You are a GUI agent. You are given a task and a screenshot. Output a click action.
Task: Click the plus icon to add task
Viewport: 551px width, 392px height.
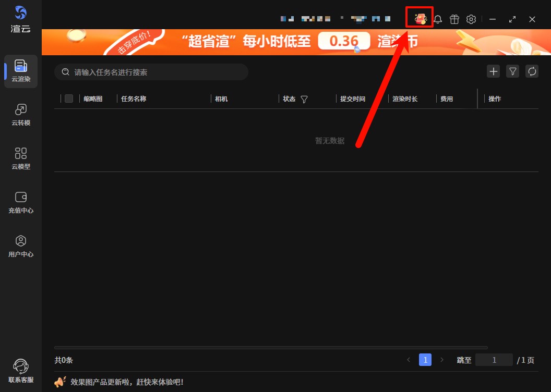click(x=493, y=71)
